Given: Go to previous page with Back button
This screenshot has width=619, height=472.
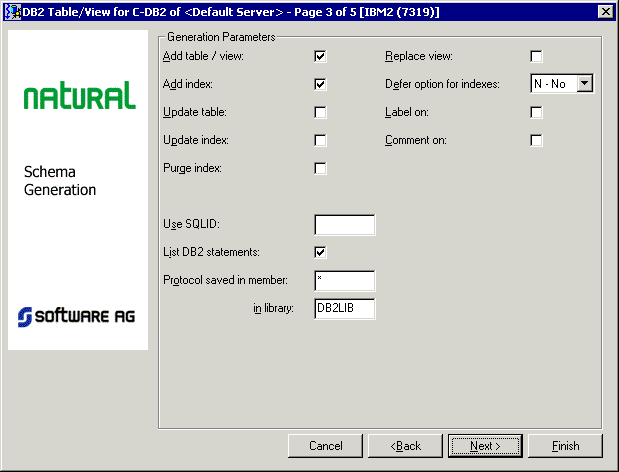Looking at the screenshot, I should [405, 445].
